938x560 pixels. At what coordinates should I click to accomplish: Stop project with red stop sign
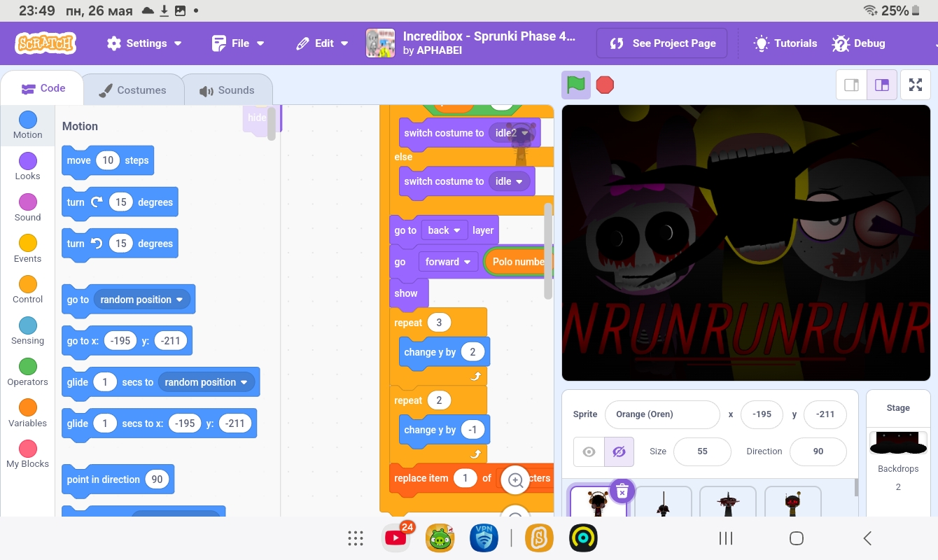(605, 85)
